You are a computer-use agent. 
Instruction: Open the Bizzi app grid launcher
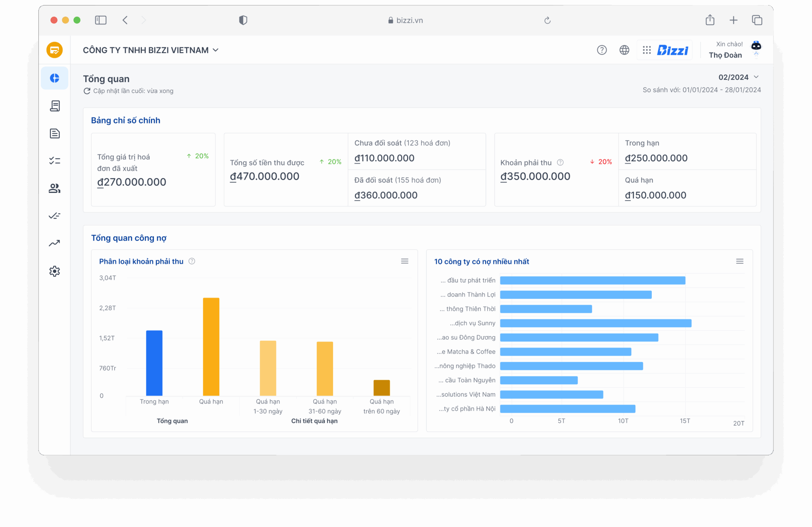point(647,50)
